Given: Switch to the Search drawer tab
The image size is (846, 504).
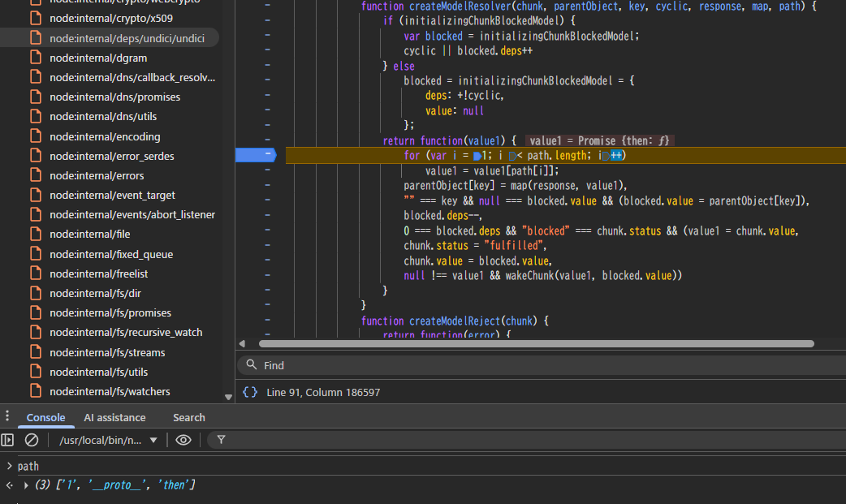Looking at the screenshot, I should (188, 417).
